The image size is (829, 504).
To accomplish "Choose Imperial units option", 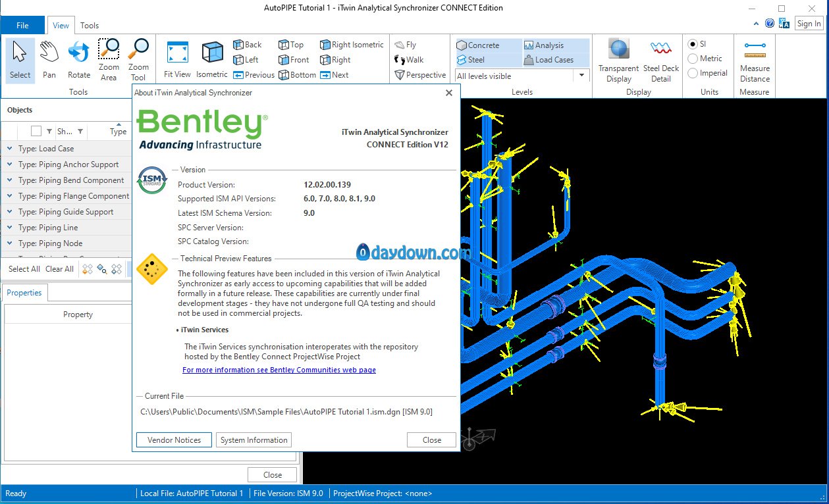I will click(x=693, y=73).
